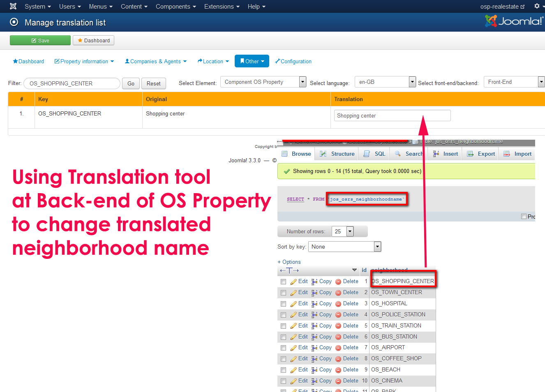The image size is (545, 392).
Task: Open the osp-realestate site link
Action: 502,7
